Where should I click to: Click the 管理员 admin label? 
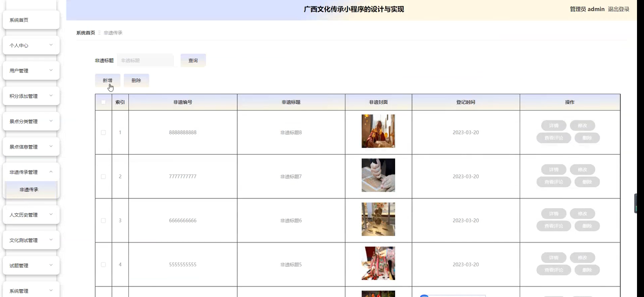pyautogui.click(x=587, y=9)
